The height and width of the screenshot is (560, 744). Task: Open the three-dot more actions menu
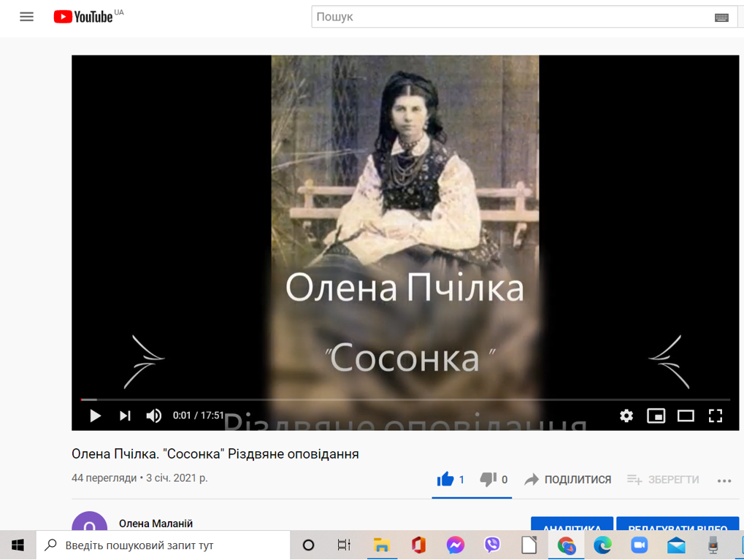point(725,480)
